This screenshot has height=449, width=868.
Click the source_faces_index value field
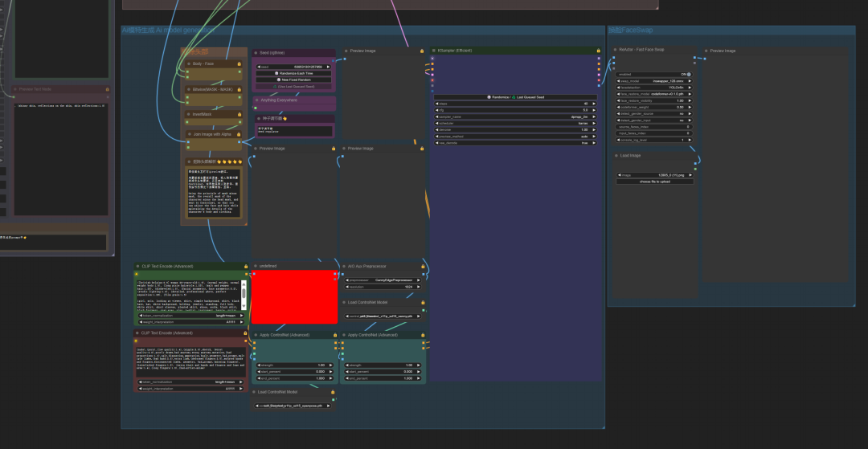(653, 127)
